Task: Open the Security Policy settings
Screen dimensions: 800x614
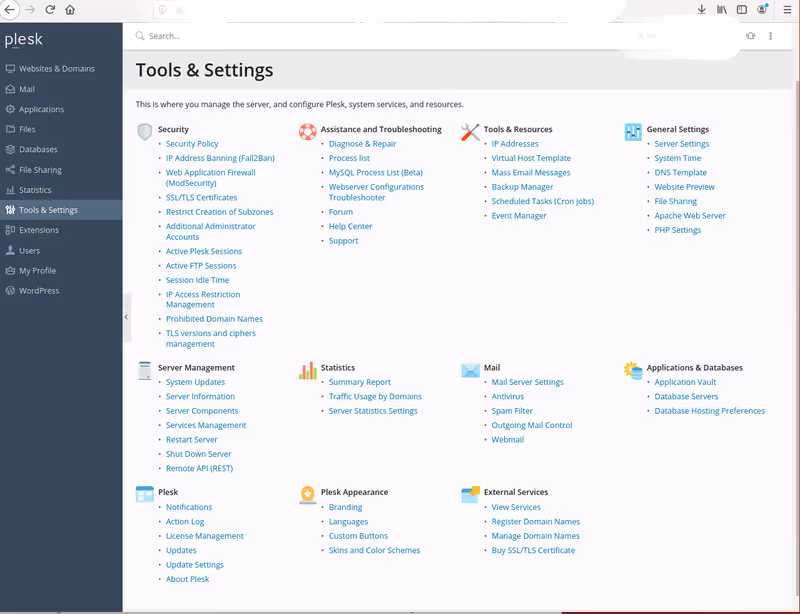Action: click(191, 143)
